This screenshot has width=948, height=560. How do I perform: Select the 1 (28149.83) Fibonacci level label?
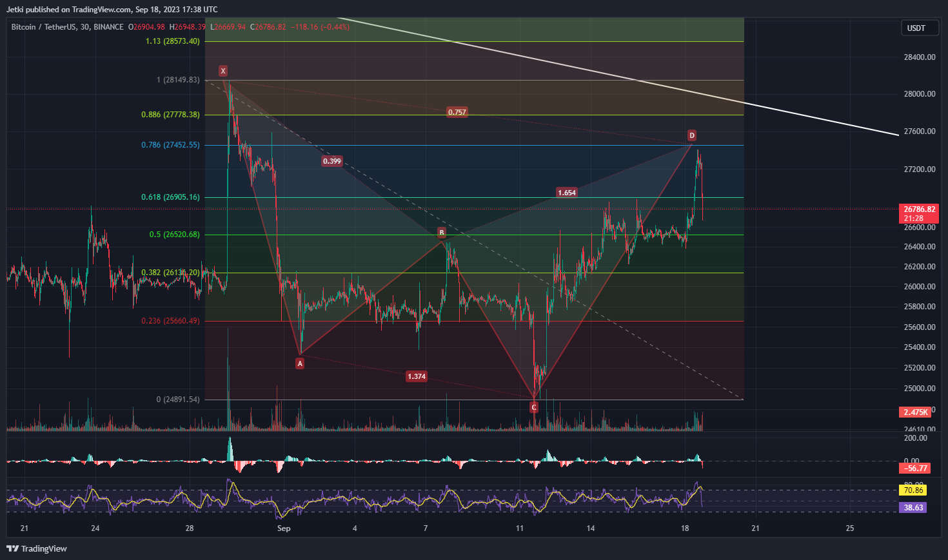(178, 80)
